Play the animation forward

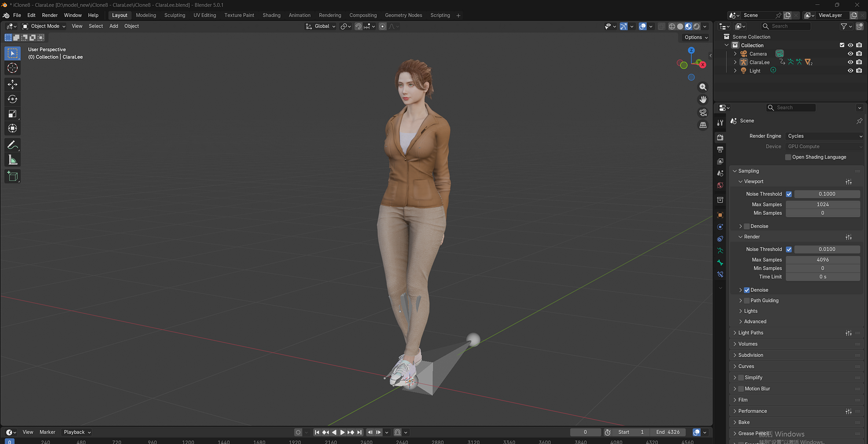click(x=343, y=432)
